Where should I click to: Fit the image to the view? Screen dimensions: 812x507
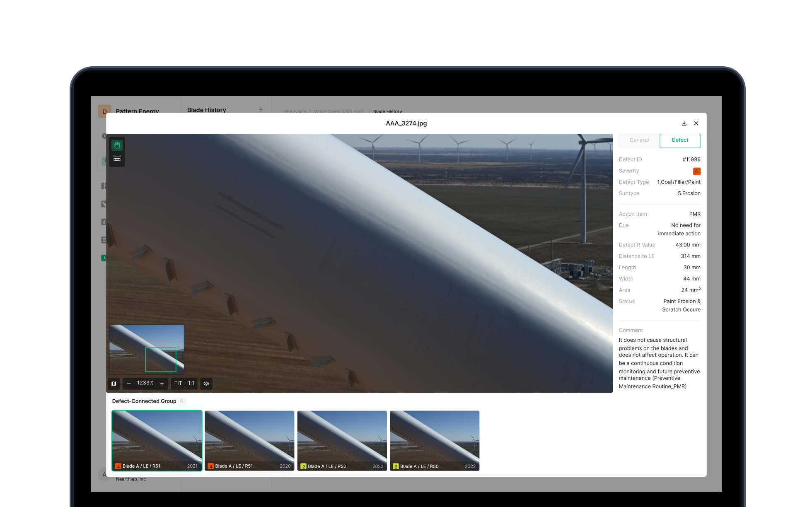pyautogui.click(x=178, y=384)
